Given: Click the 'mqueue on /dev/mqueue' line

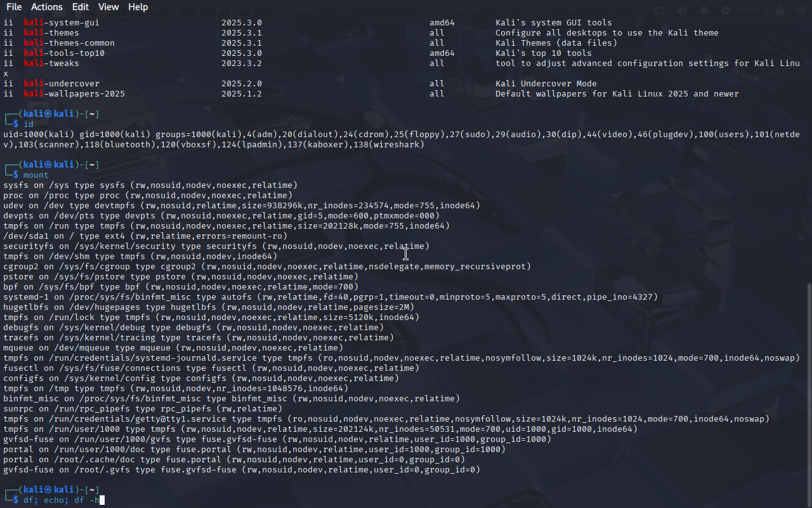Looking at the screenshot, I should tap(173, 348).
